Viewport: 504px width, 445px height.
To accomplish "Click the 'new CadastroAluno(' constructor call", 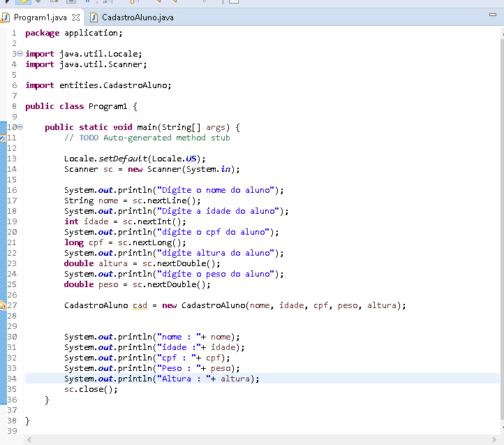I will (205, 305).
